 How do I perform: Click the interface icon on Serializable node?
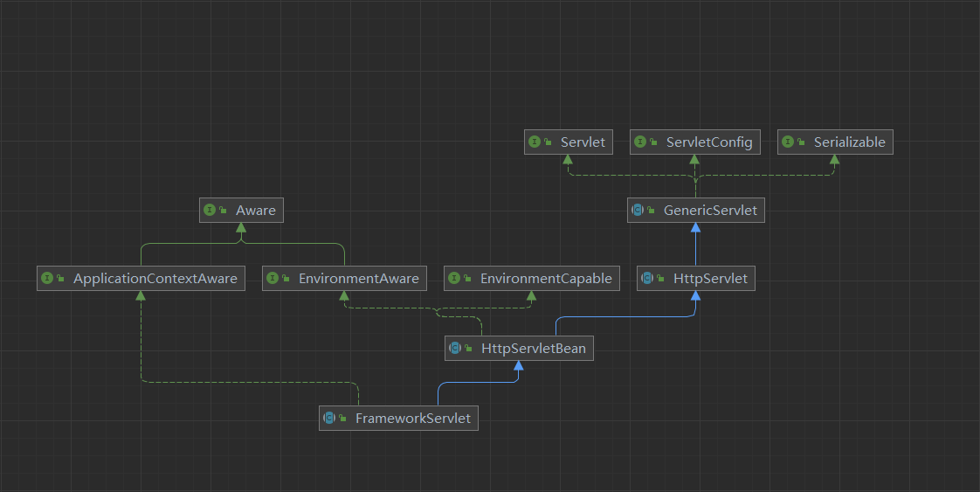coord(788,142)
